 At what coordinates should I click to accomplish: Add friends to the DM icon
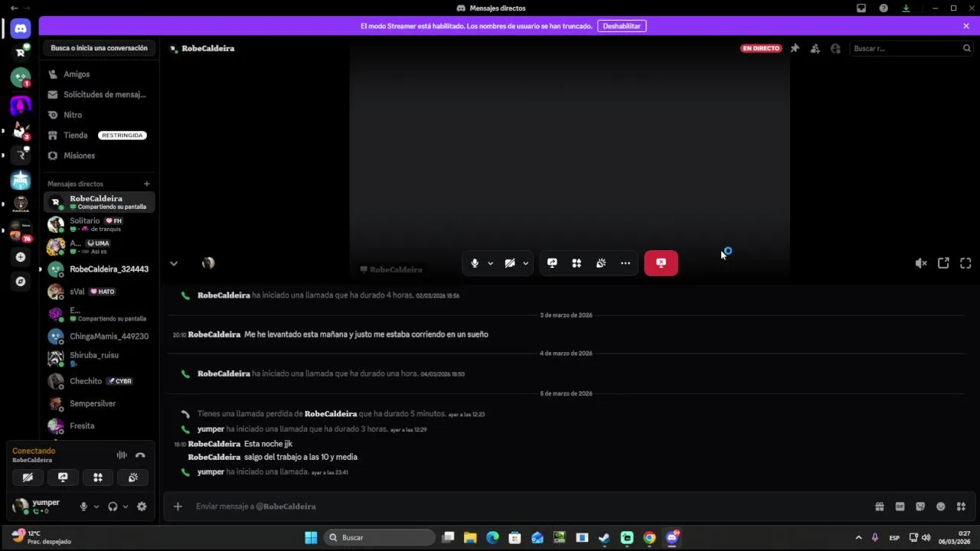pos(815,48)
